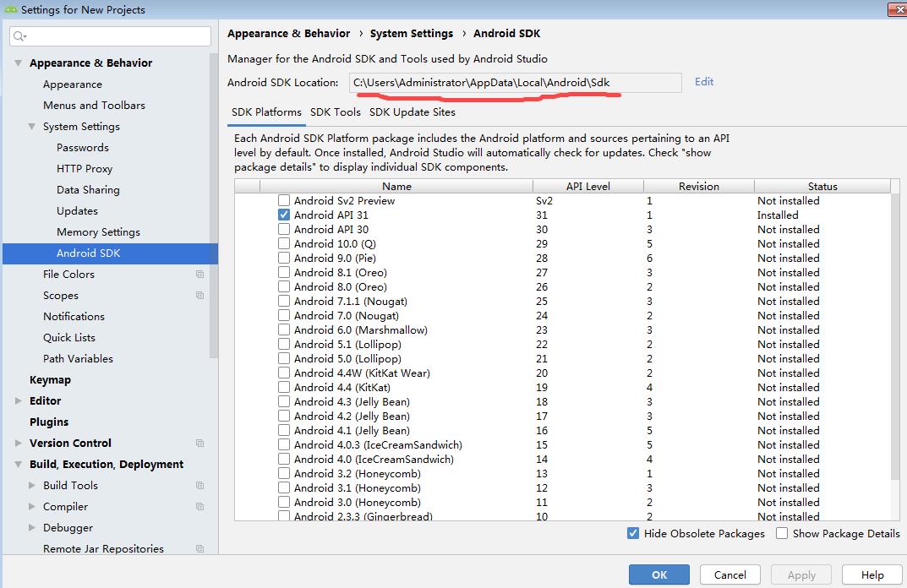Expand the Debugger tree node

pyautogui.click(x=32, y=527)
